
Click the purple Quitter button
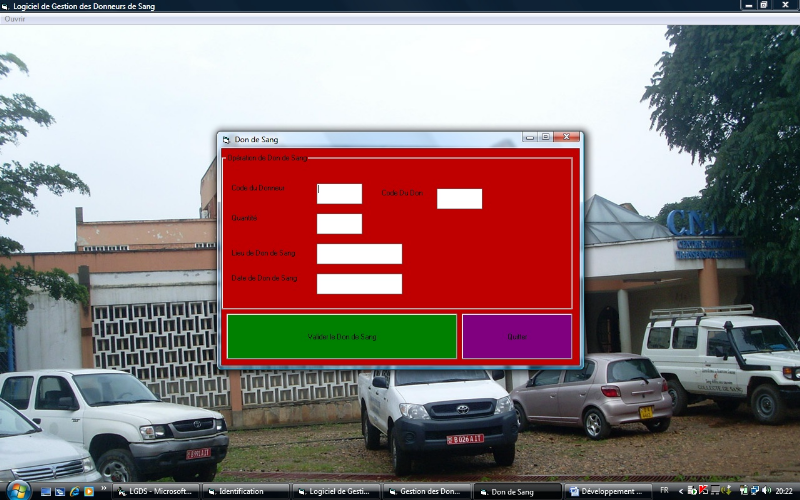click(517, 337)
